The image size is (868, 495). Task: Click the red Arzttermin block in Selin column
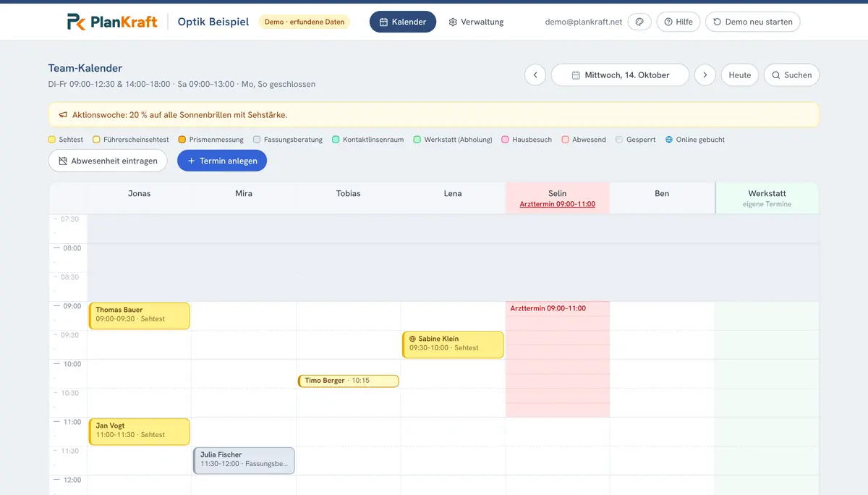(x=558, y=359)
